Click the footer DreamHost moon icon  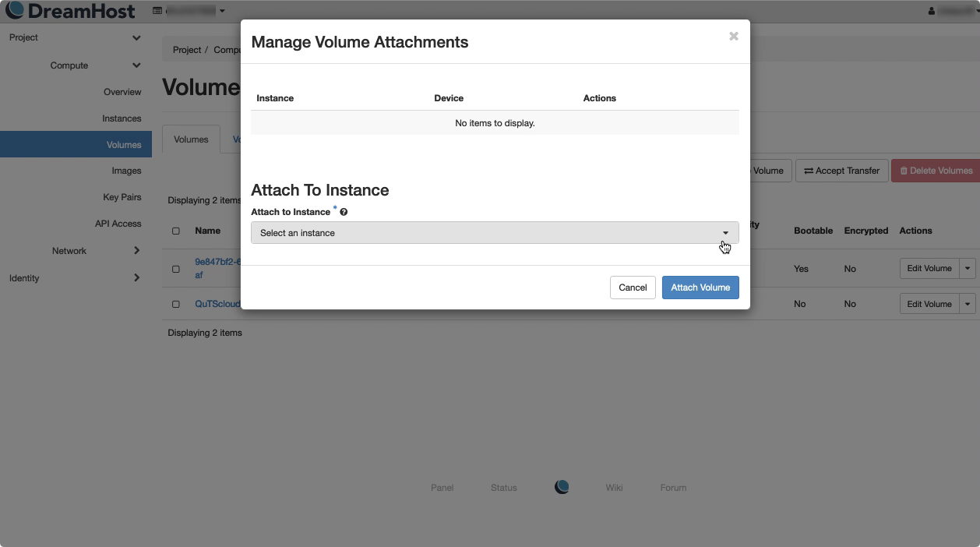[x=562, y=487]
